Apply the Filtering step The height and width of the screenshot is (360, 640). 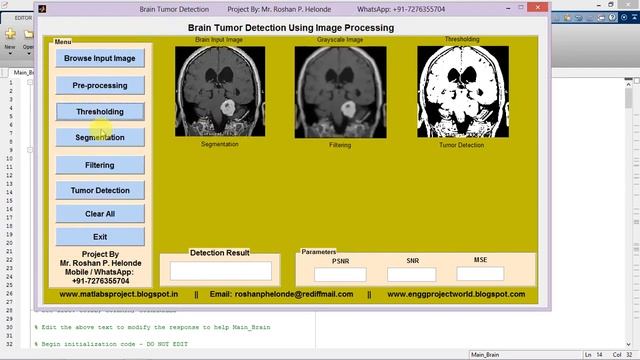click(x=100, y=165)
